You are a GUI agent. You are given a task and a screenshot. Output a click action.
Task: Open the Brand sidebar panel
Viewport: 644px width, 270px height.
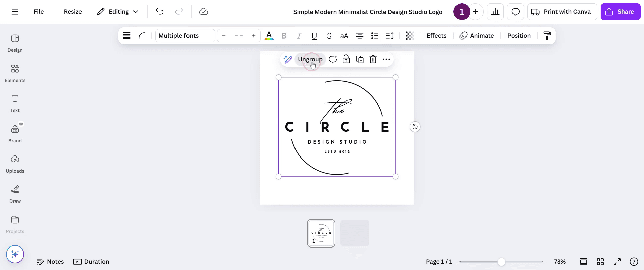click(x=15, y=134)
